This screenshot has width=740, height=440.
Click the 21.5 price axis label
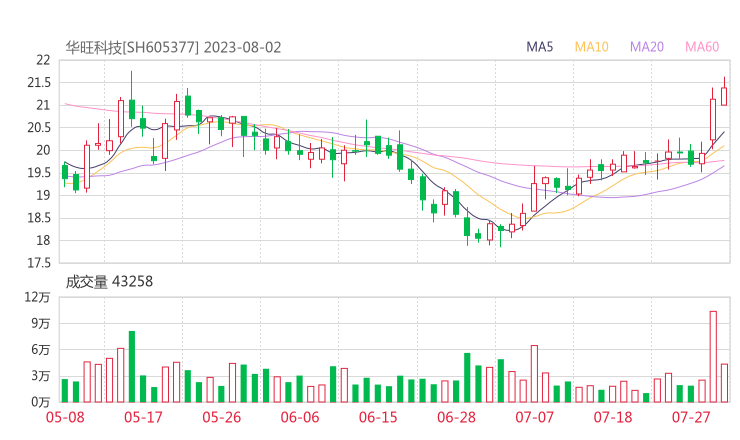pos(39,83)
